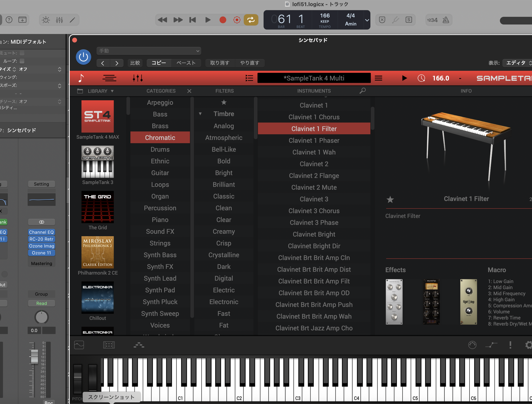Move the SampleTank mod wheel
Image resolution: width=532 pixels, height=404 pixels.
coord(93,378)
